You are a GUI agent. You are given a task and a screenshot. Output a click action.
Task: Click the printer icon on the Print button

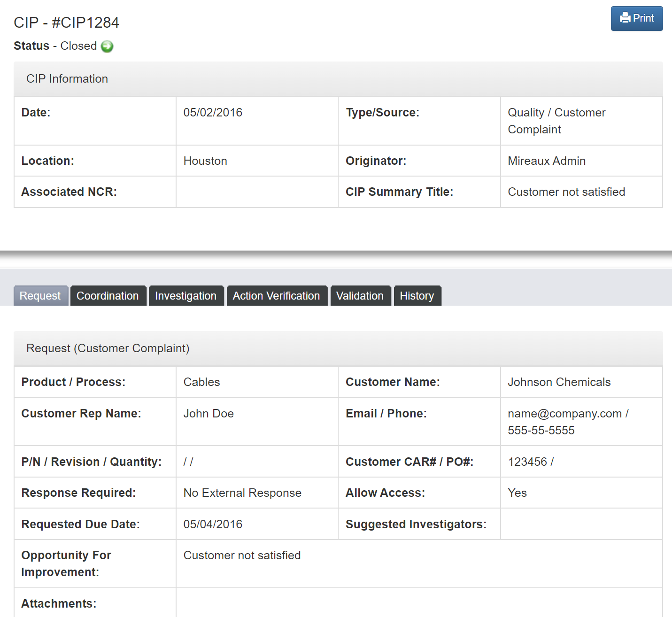pos(625,18)
